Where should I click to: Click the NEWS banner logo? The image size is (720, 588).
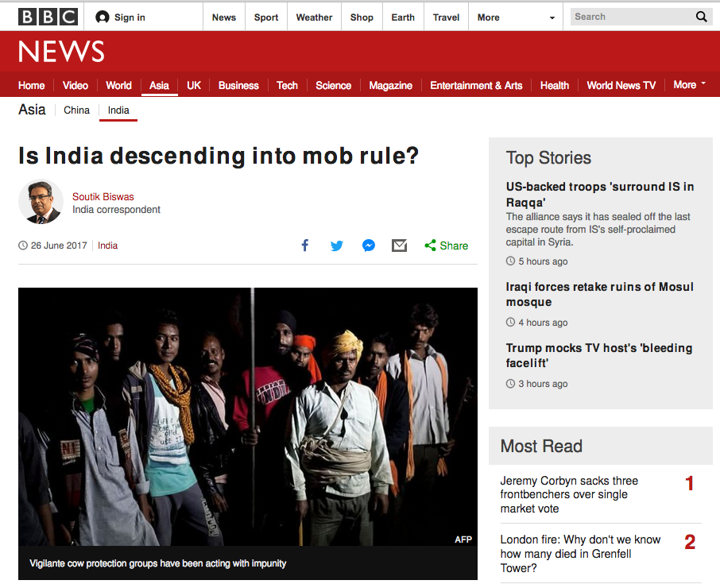pos(61,52)
